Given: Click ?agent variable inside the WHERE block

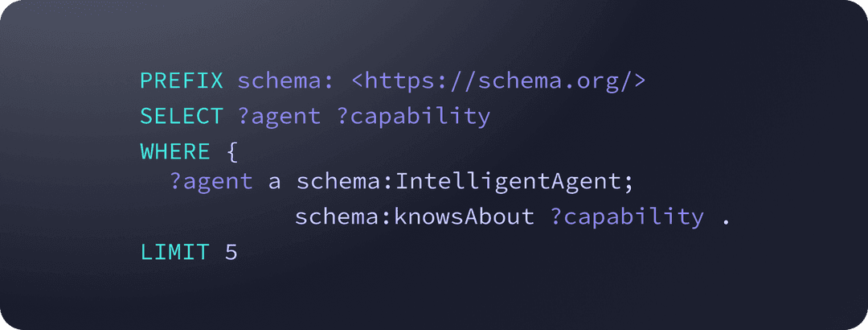Looking at the screenshot, I should click(211, 182).
